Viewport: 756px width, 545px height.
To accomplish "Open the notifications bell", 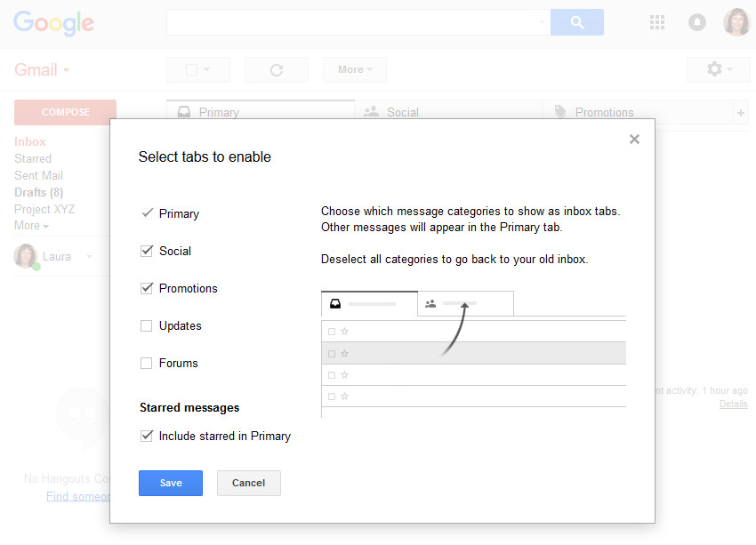I will (696, 22).
